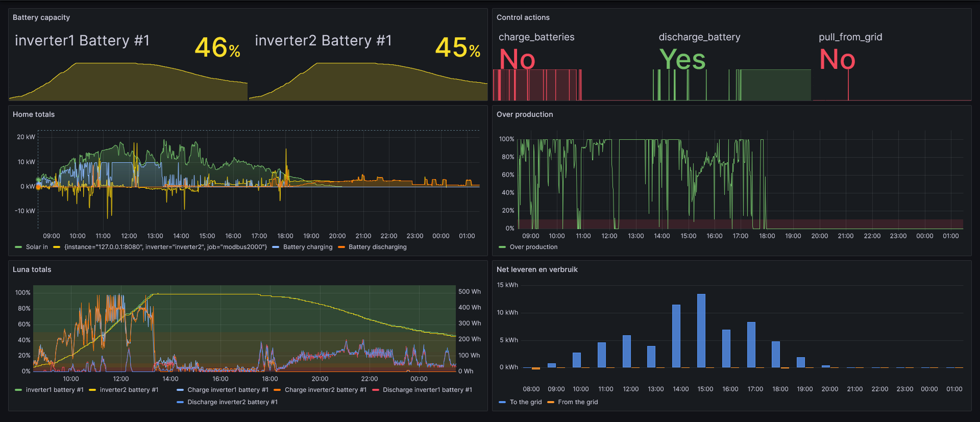The image size is (980, 422).
Task: Click the green color swatch beside Solar in
Action: coord(18,247)
